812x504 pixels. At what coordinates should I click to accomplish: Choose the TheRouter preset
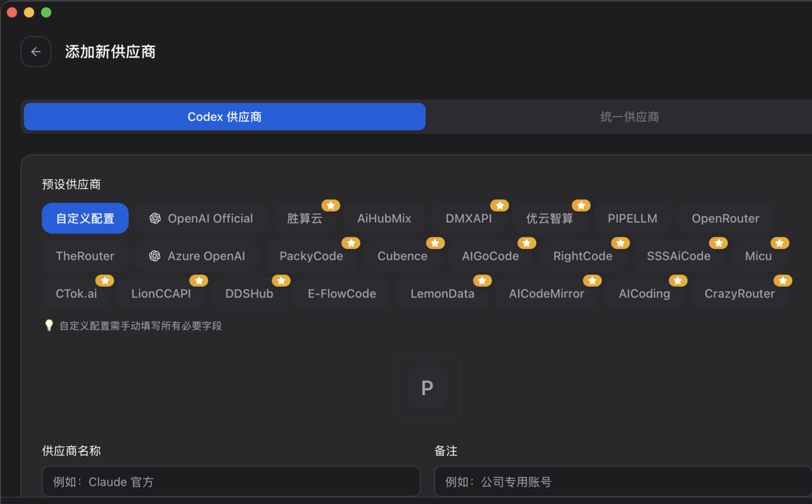[85, 256]
